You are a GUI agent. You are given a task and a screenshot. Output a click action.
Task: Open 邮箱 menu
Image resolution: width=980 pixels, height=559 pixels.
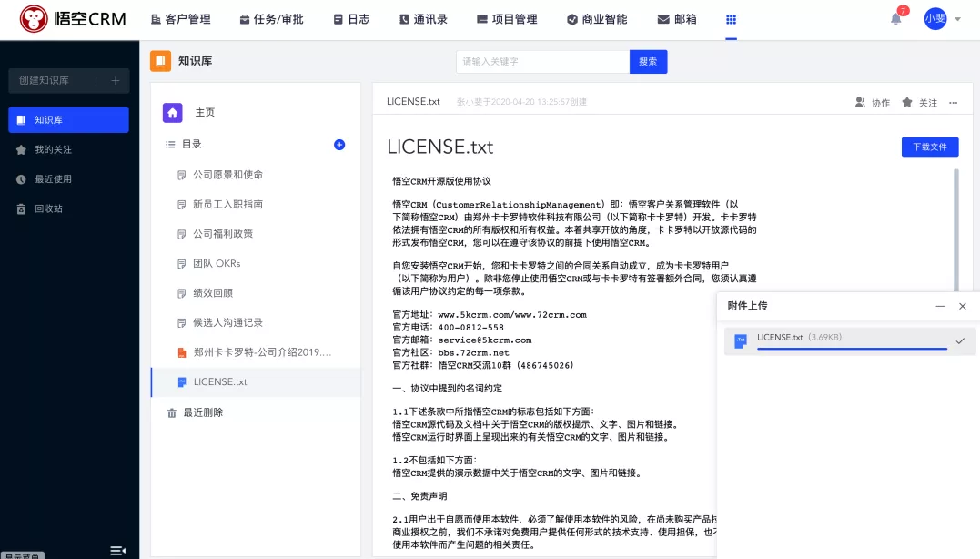(677, 19)
